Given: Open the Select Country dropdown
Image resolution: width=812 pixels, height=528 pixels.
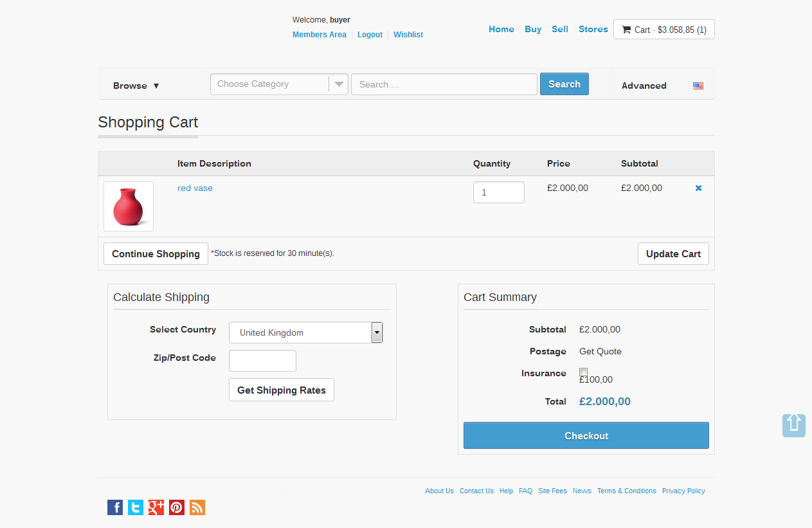Looking at the screenshot, I should 305,332.
